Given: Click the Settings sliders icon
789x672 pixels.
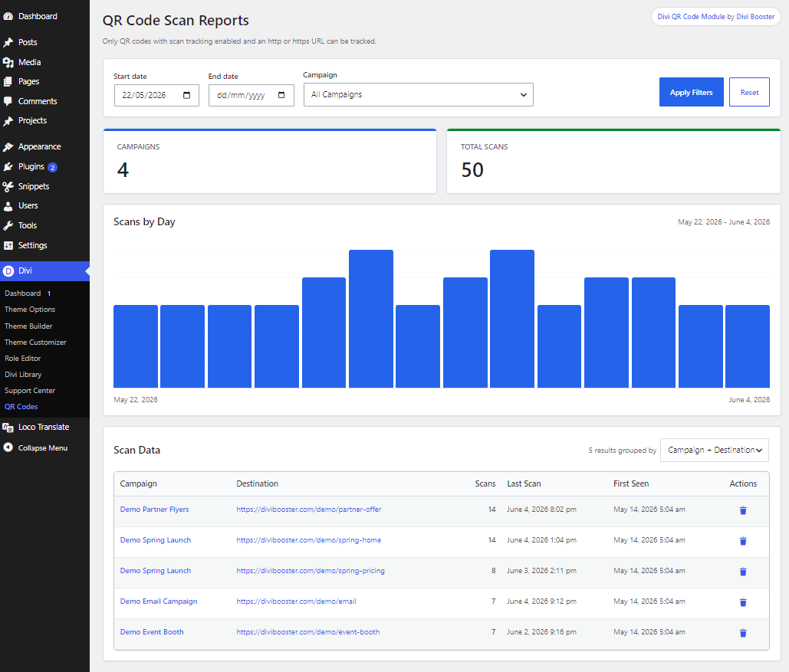Looking at the screenshot, I should [8, 245].
